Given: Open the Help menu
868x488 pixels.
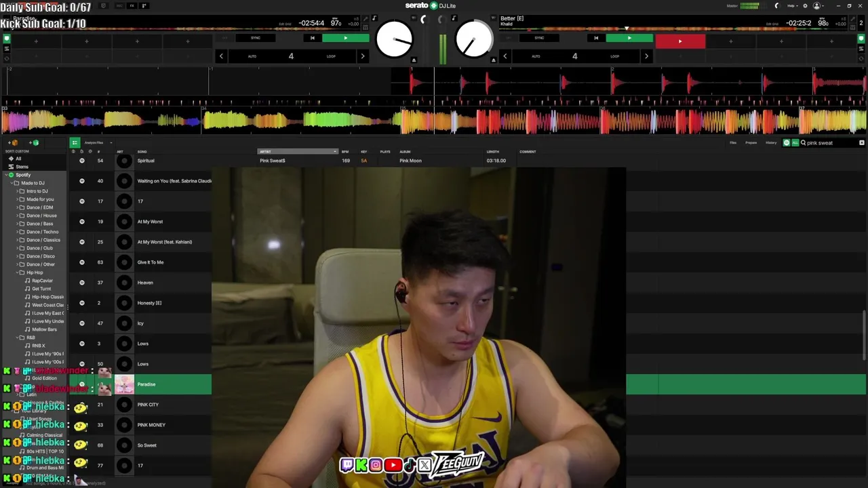Looking at the screenshot, I should click(791, 6).
